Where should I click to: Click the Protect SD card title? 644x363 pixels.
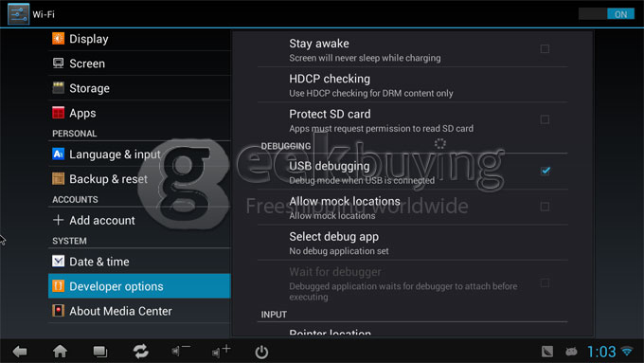tap(330, 114)
